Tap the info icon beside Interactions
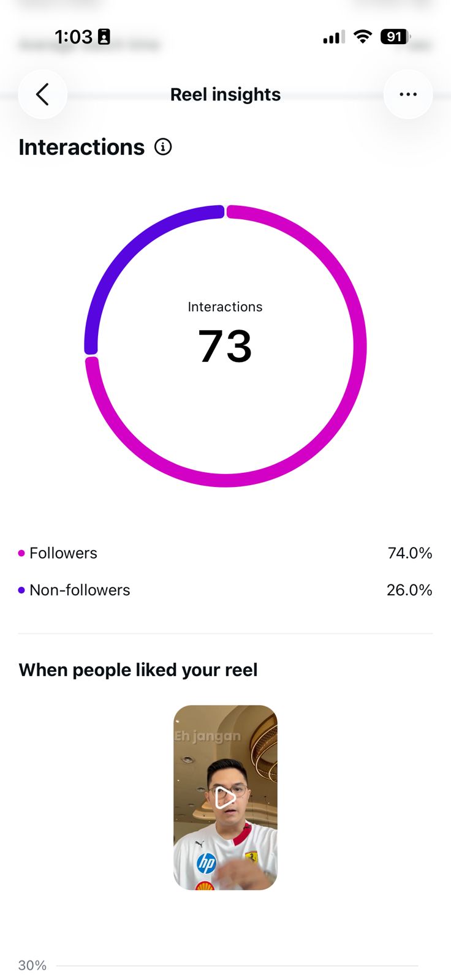 pos(163,147)
